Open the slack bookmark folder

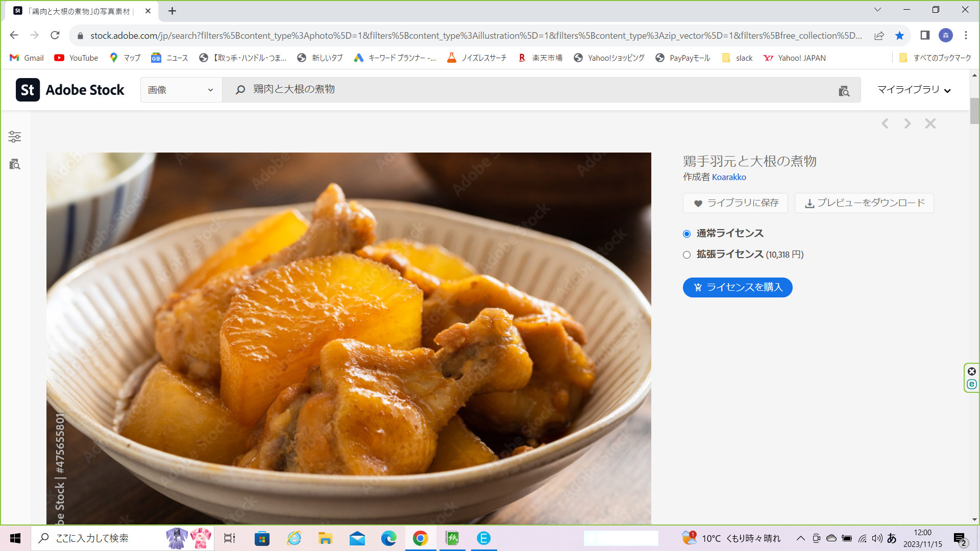click(738, 58)
